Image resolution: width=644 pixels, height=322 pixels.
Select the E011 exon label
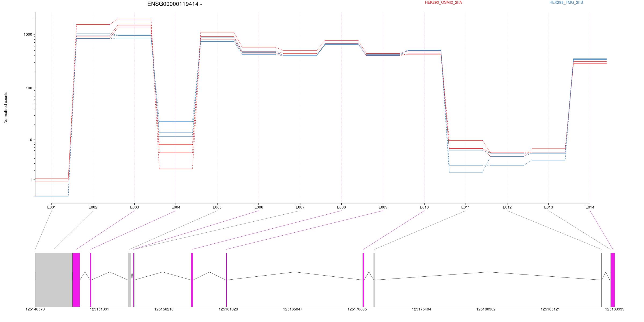coord(466,207)
